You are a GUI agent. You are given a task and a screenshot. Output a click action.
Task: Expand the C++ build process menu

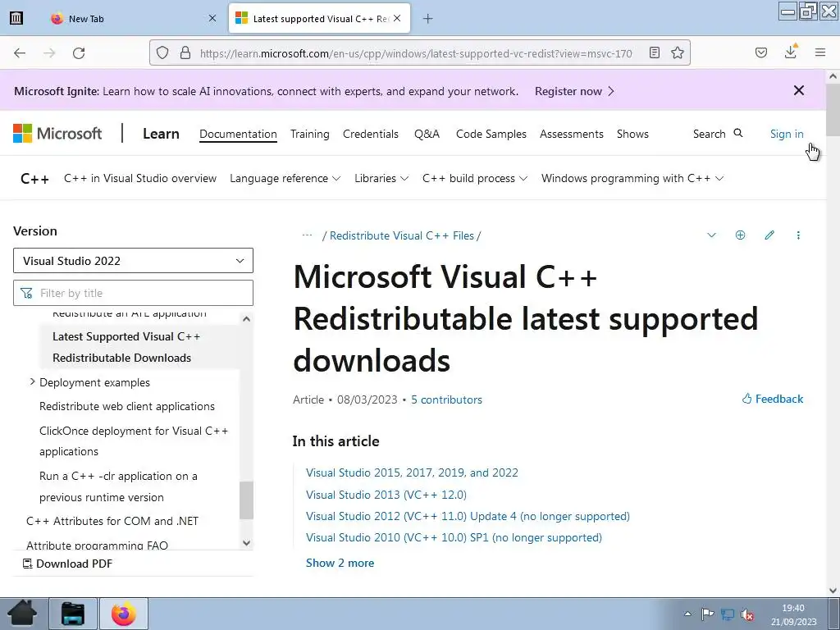(475, 178)
